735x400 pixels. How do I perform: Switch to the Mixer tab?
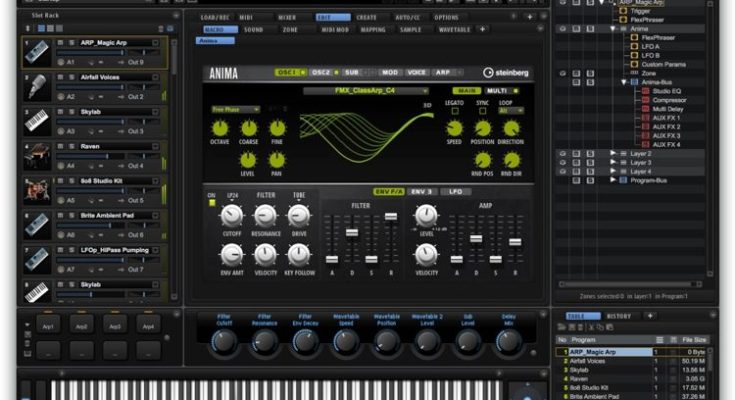(x=286, y=17)
